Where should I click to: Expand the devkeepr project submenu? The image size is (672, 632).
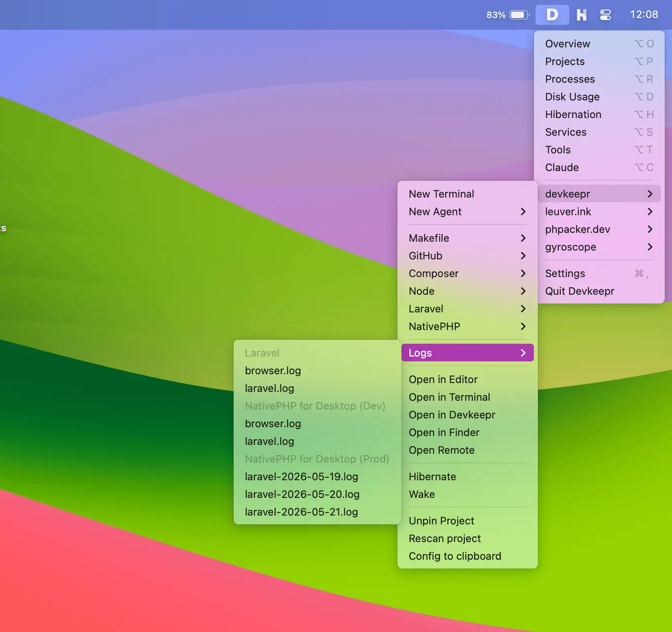pos(599,194)
